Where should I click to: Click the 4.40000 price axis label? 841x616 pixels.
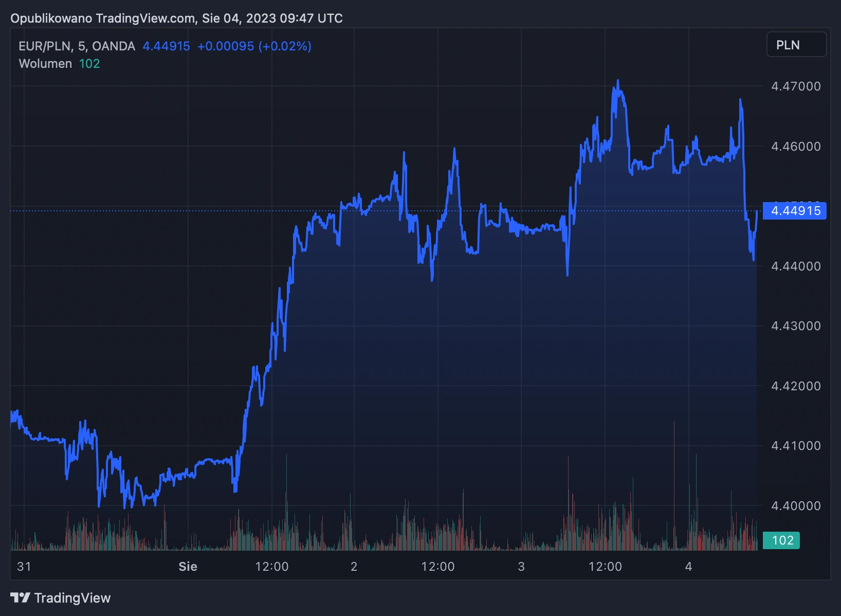796,506
